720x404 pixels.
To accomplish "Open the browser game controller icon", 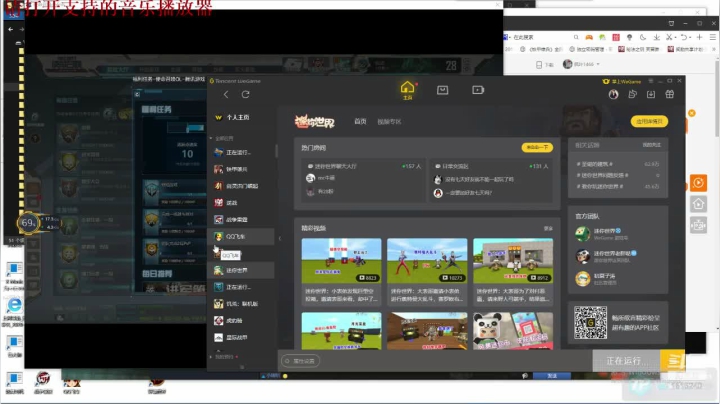I will click(x=589, y=37).
